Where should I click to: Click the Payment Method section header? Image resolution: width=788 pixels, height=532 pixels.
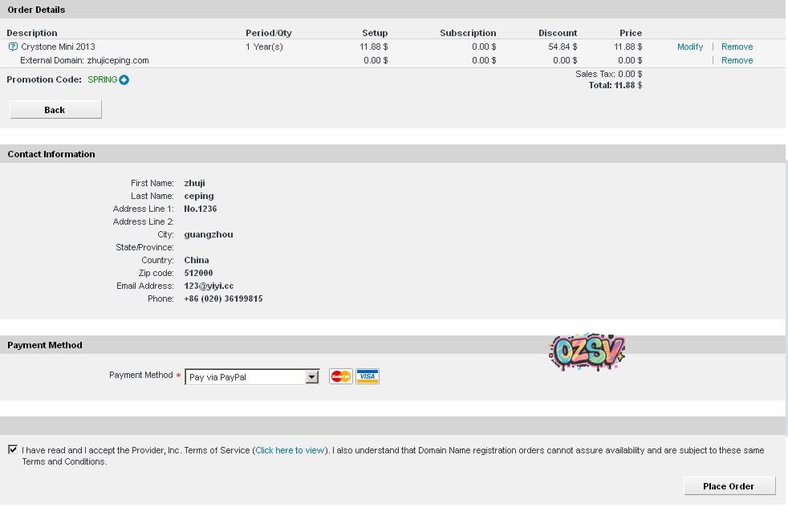point(45,345)
